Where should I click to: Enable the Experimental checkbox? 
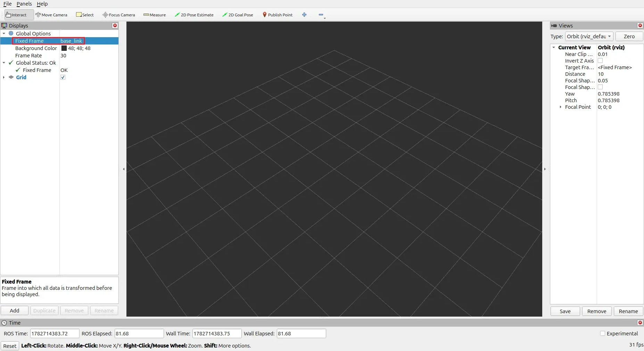[x=603, y=333]
